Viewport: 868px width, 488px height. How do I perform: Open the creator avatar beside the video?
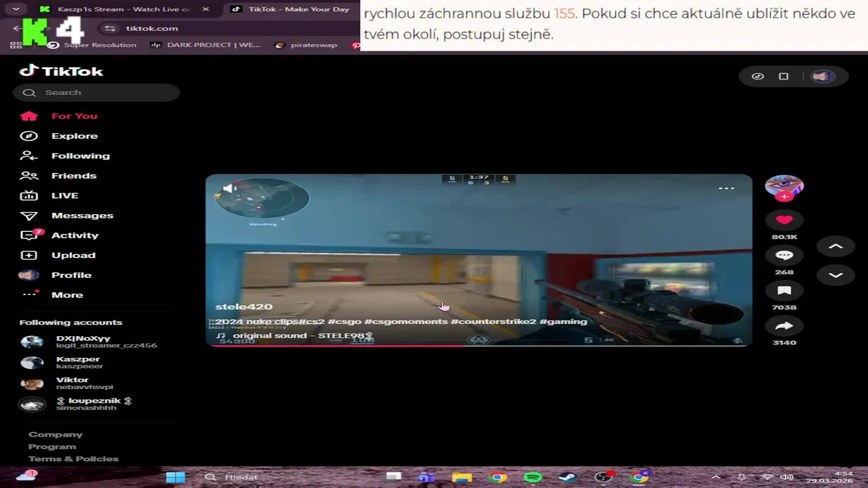point(784,185)
